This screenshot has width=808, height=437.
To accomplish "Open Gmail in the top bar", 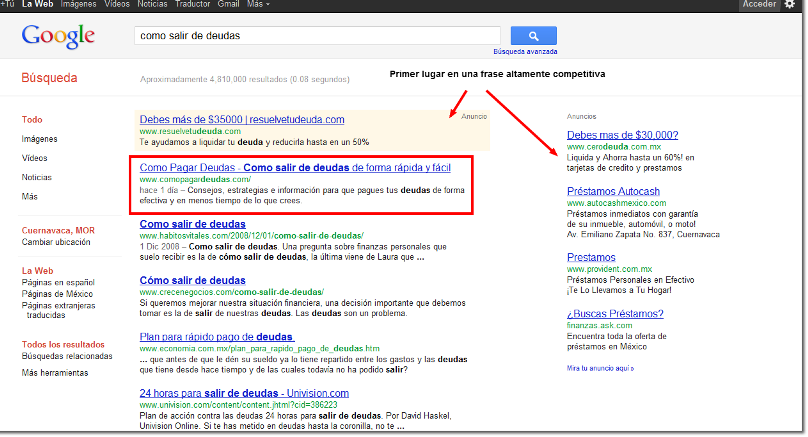I will coord(228,4).
